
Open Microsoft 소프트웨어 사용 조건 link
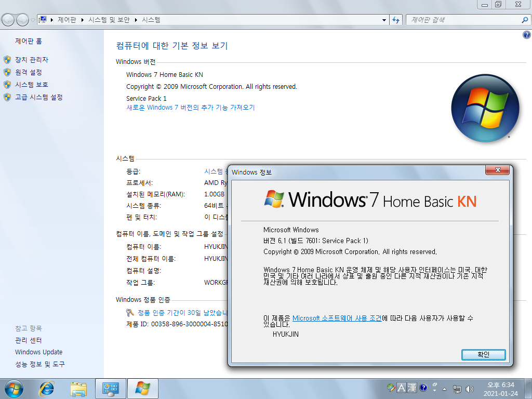point(337,318)
